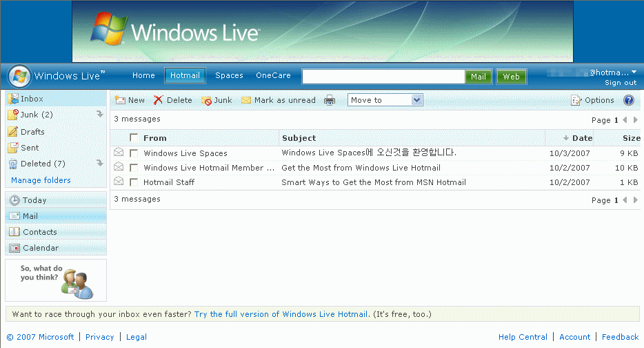The height and width of the screenshot is (348, 644).
Task: Check the Hotmail Member message checkbox
Action: [x=134, y=167]
